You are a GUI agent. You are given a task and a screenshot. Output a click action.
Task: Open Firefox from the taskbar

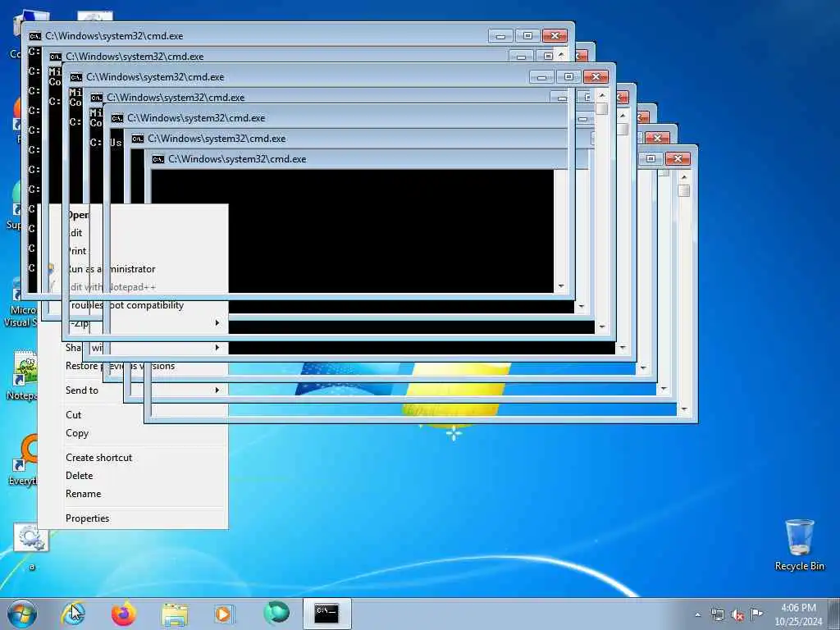(124, 614)
